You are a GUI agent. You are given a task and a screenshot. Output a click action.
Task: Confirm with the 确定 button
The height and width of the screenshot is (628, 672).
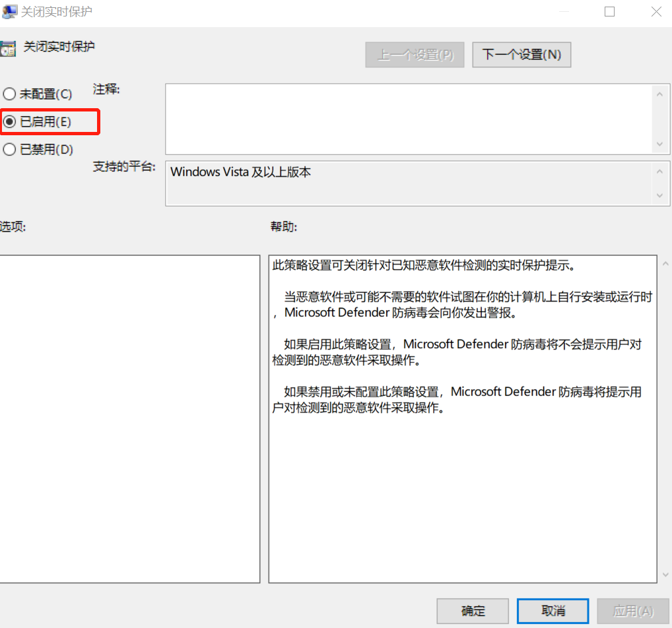click(x=473, y=611)
